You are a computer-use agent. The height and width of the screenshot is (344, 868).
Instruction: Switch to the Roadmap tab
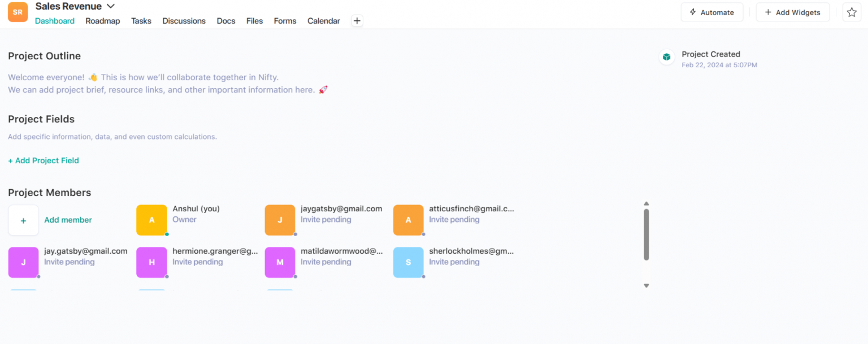[x=102, y=20]
